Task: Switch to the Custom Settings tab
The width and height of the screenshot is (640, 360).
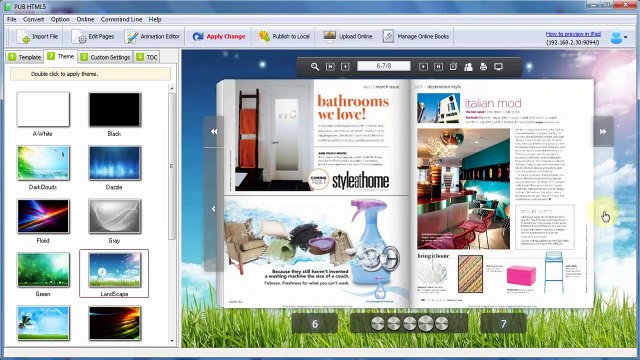Action: click(x=105, y=57)
